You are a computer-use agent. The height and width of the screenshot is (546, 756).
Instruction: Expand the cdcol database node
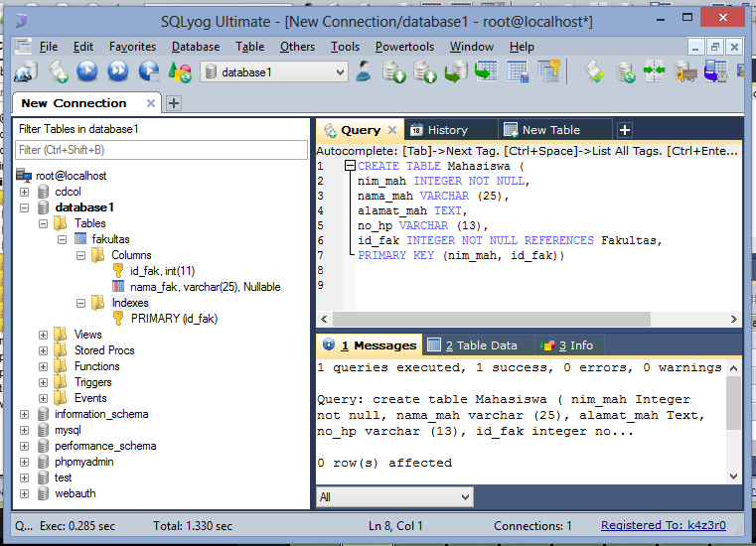point(24,192)
